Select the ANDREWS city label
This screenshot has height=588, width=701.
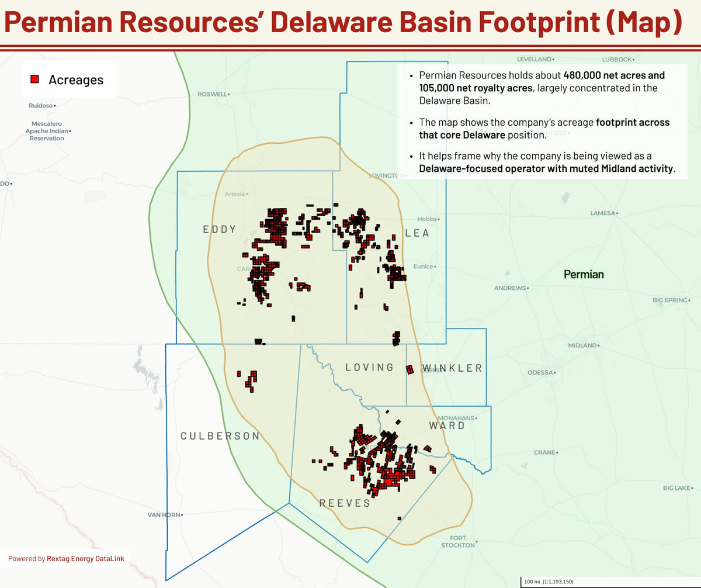coord(510,288)
